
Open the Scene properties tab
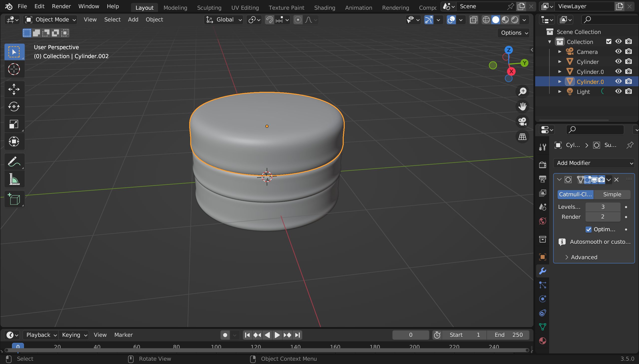point(542,207)
